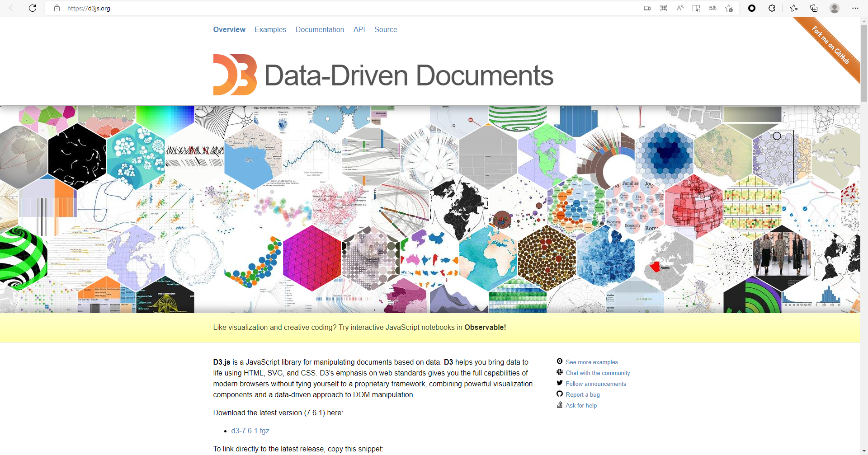Open the teal bubble clusters hexagon thumbnail
868x455 pixels.
pyautogui.click(x=136, y=156)
